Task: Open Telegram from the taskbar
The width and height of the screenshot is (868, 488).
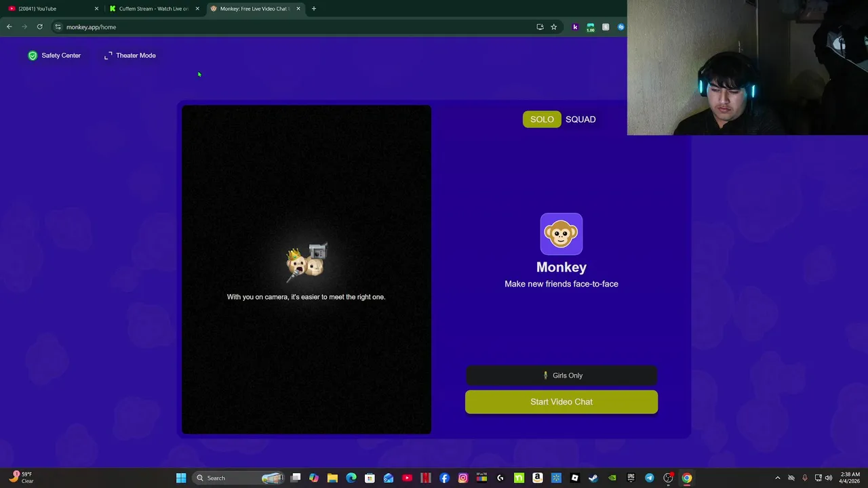Action: click(650, 478)
